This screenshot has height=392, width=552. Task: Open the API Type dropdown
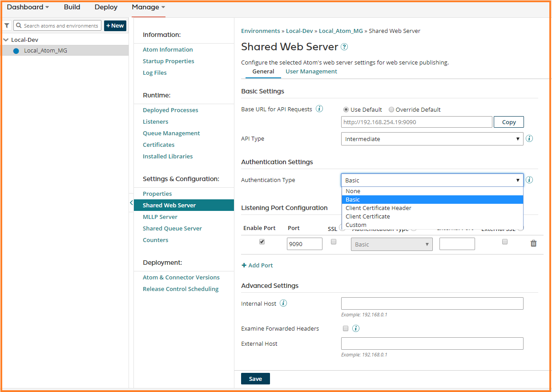point(432,139)
